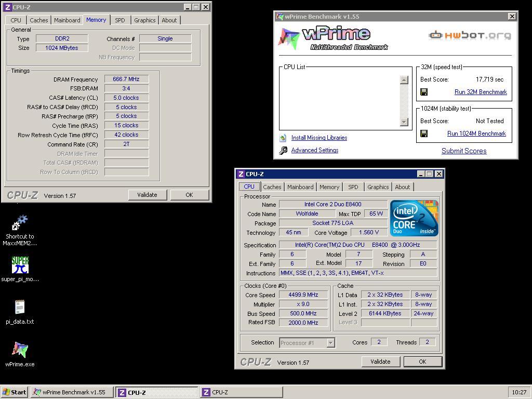Click the Name field Intel Core 2 Duo E8400
Screen dimensions: 532x399
tap(333, 204)
